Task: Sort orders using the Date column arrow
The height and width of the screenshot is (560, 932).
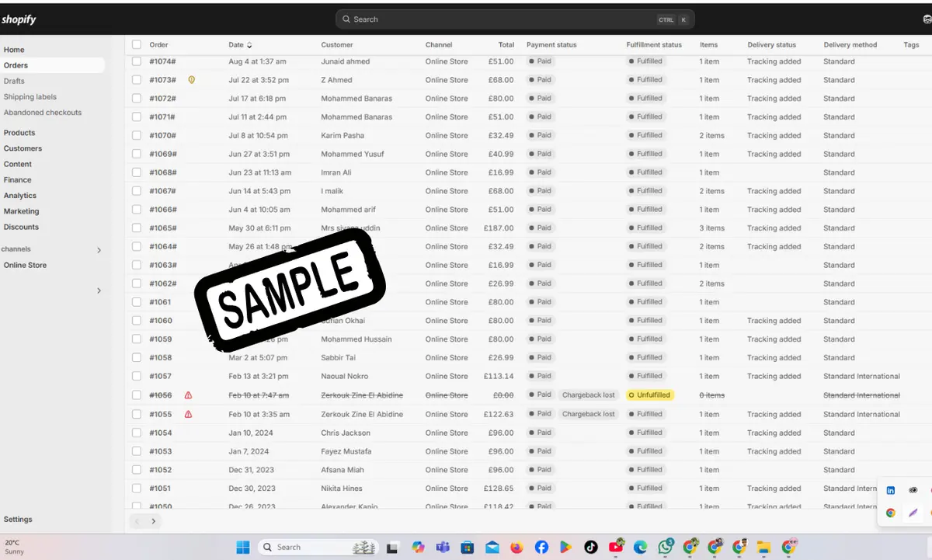Action: click(249, 45)
